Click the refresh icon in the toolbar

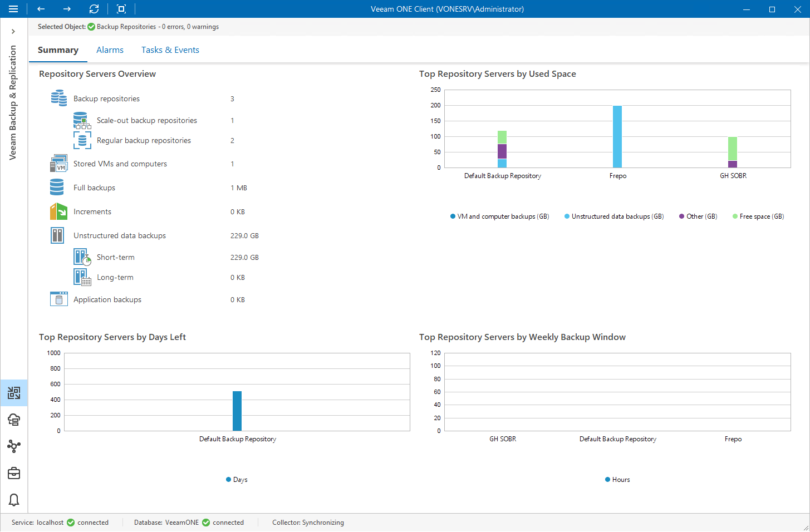[x=94, y=9]
